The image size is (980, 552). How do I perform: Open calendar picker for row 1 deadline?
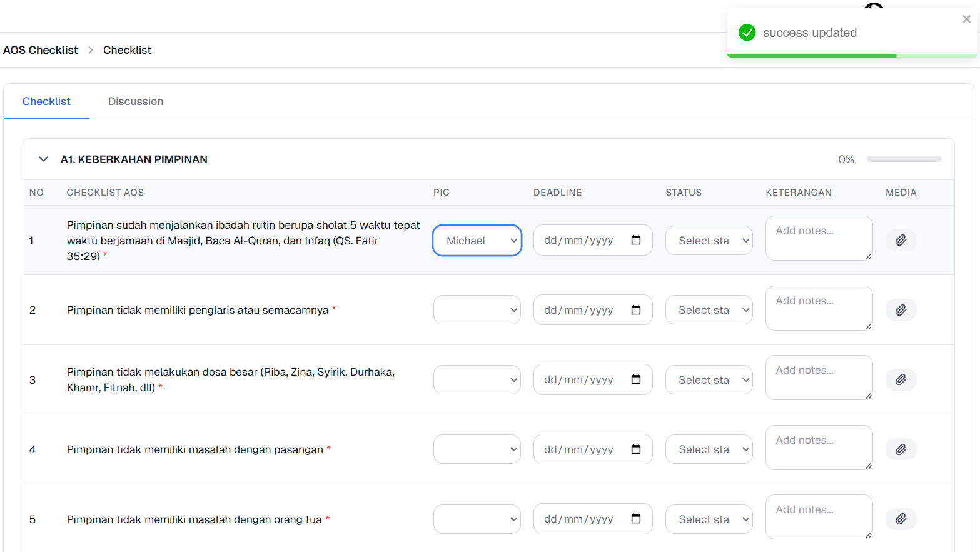pos(636,240)
